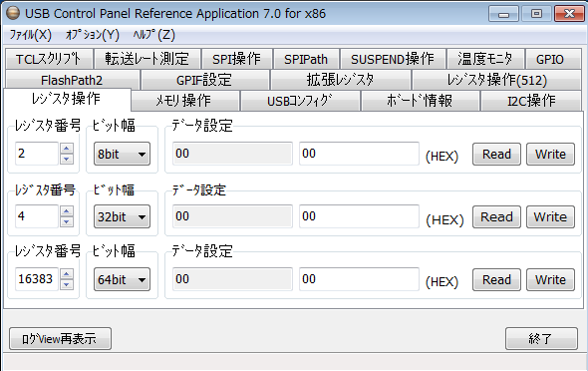Image resolution: width=588 pixels, height=371 pixels.
Task: Switch to the レジスタ操作(512) tab
Action: 496,80
